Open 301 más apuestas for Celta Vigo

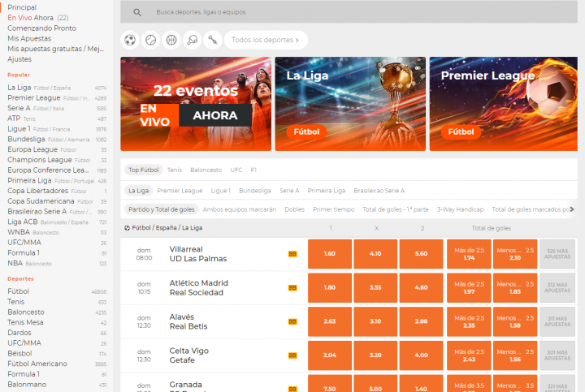click(557, 355)
